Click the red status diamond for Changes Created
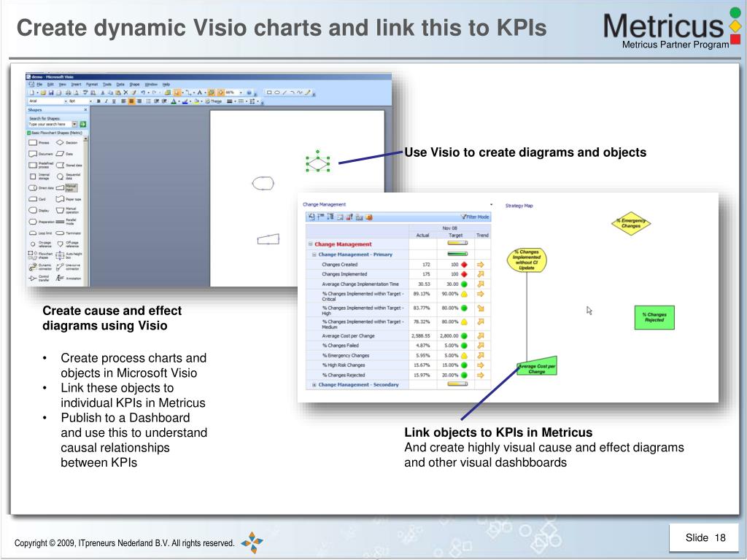Screen dimensions: 747x560 (464, 265)
